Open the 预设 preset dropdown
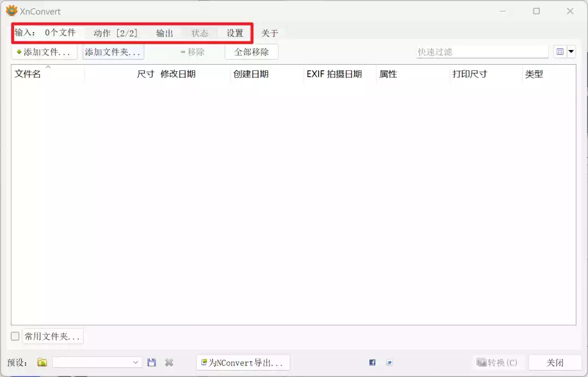Screen dimensions: 588x377 pos(97,362)
